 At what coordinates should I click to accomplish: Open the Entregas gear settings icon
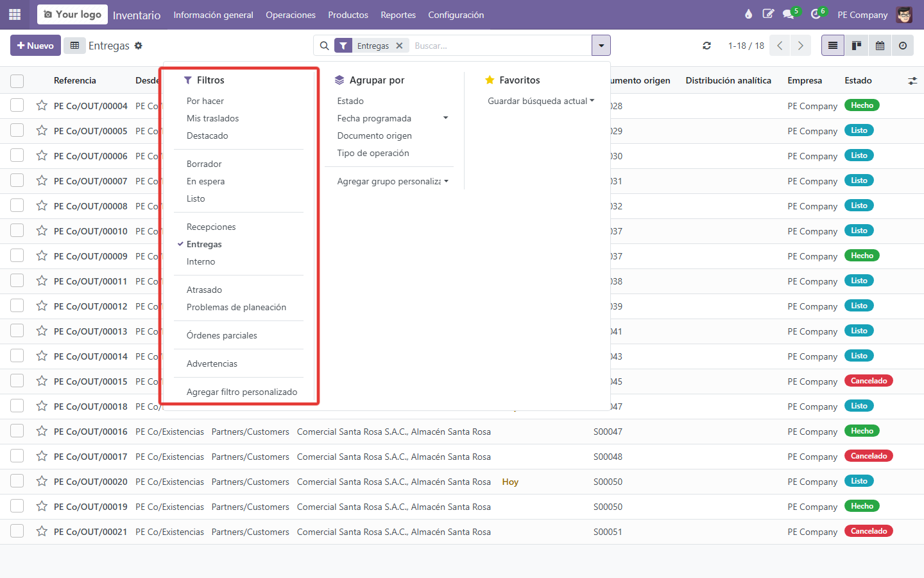click(x=139, y=46)
